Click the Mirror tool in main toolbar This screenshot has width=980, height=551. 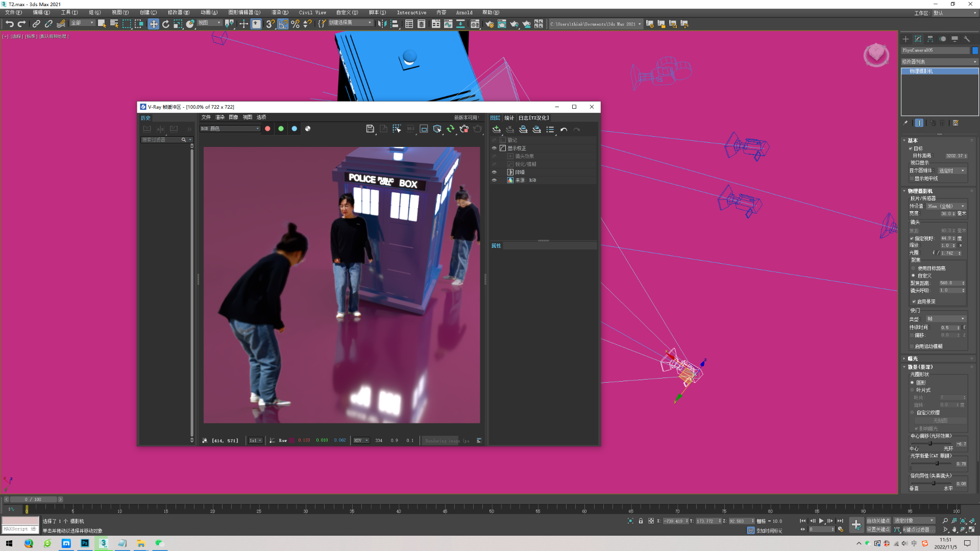[x=382, y=23]
